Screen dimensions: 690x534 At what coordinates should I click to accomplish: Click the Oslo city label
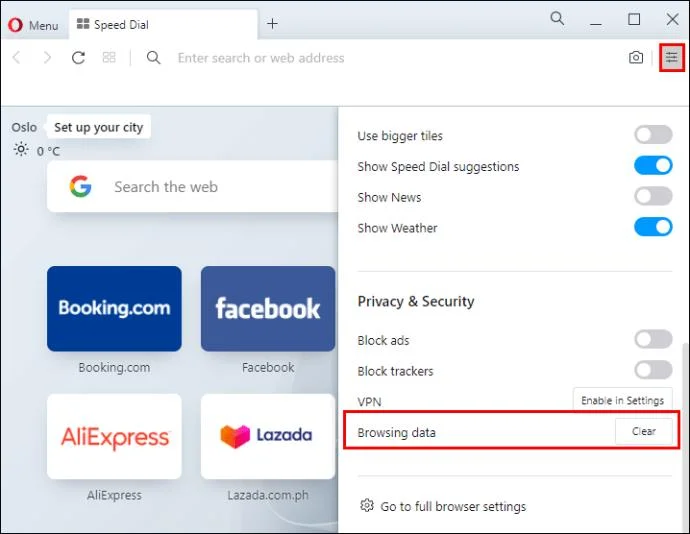tap(24, 127)
